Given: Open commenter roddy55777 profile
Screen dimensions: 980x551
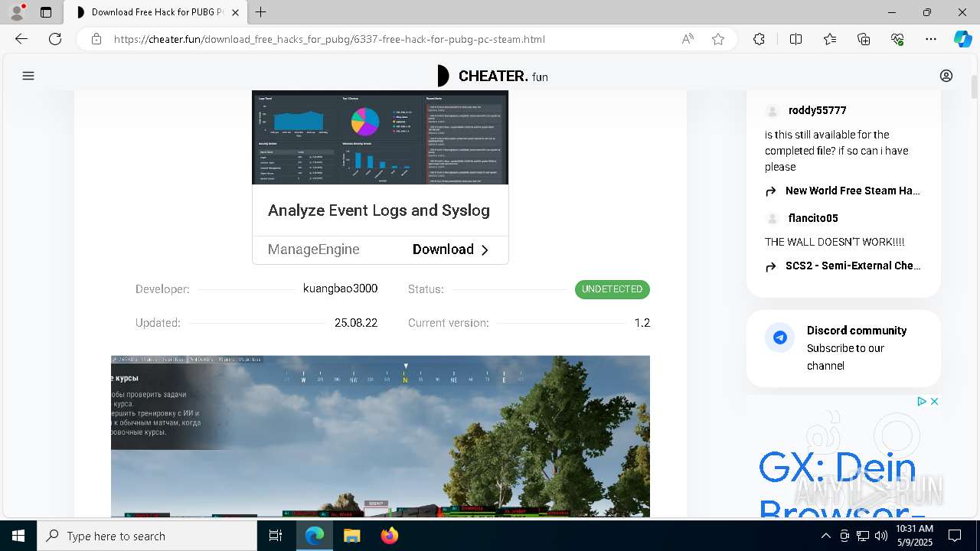Looking at the screenshot, I should click(x=817, y=110).
